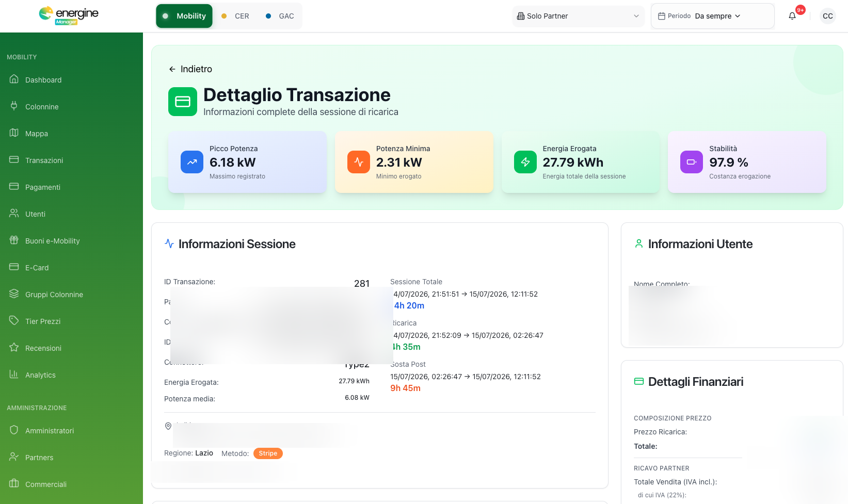The width and height of the screenshot is (848, 504).
Task: Switch to the CER tab
Action: (x=235, y=16)
